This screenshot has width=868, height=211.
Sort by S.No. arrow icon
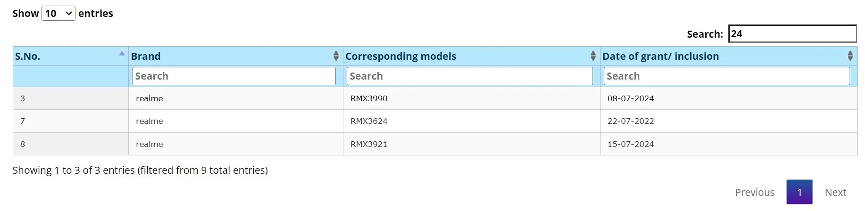pos(122,53)
